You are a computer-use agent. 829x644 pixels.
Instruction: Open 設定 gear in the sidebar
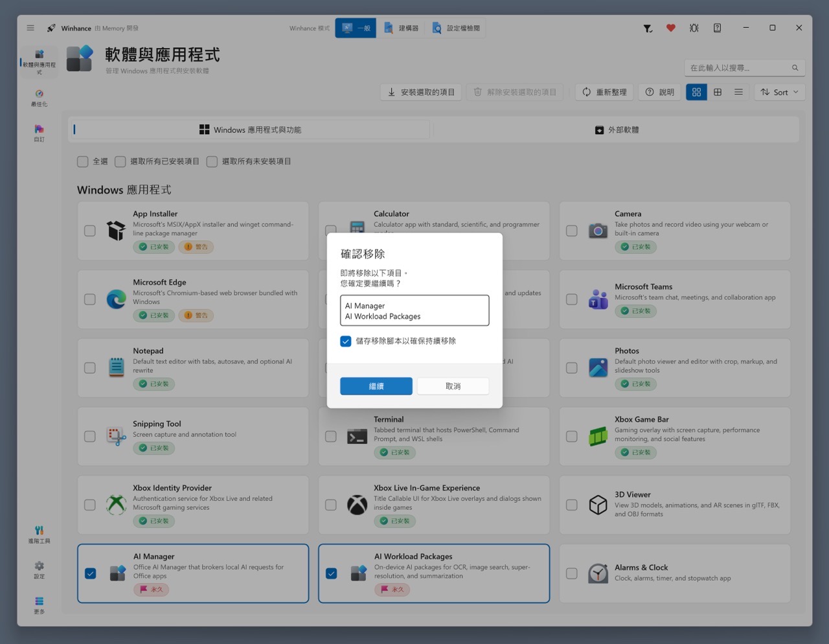click(39, 570)
